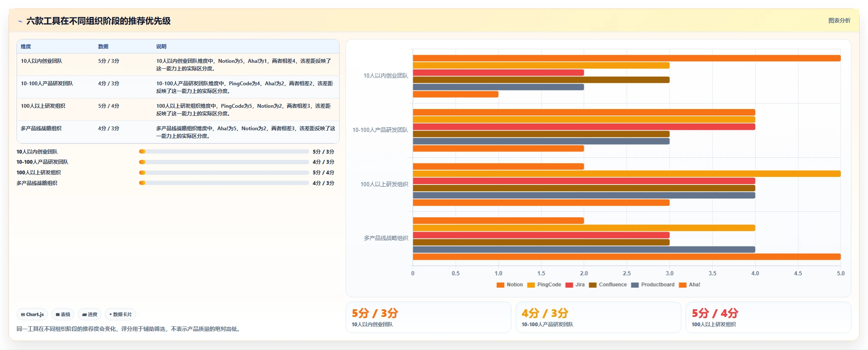
Task: Click the 多产品线战略组织 progress bar
Action: (224, 183)
